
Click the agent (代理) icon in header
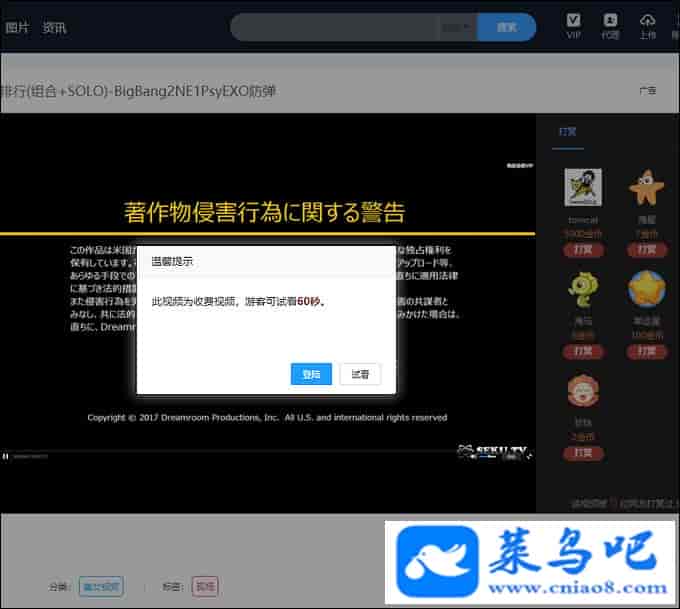[x=610, y=21]
